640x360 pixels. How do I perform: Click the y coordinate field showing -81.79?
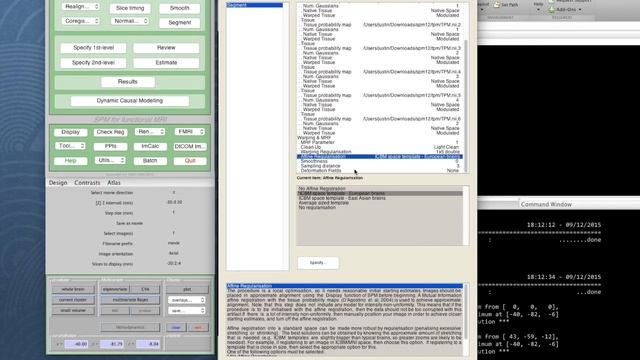tap(112, 344)
